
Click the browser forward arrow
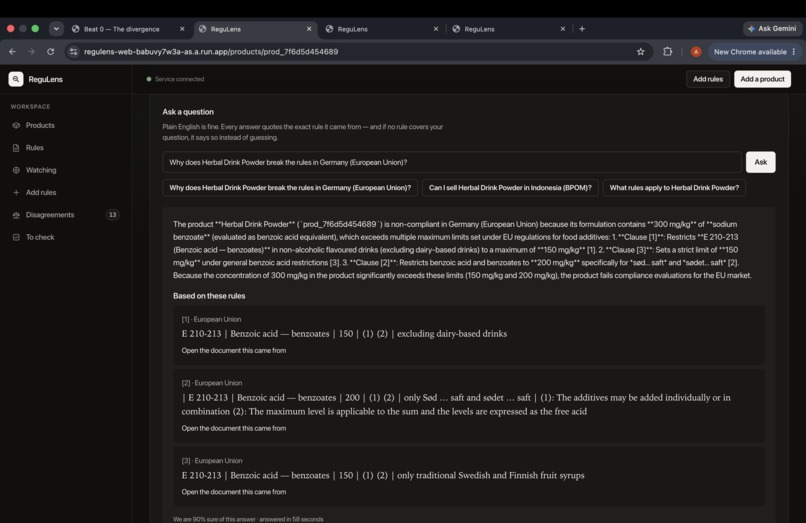[x=31, y=51]
